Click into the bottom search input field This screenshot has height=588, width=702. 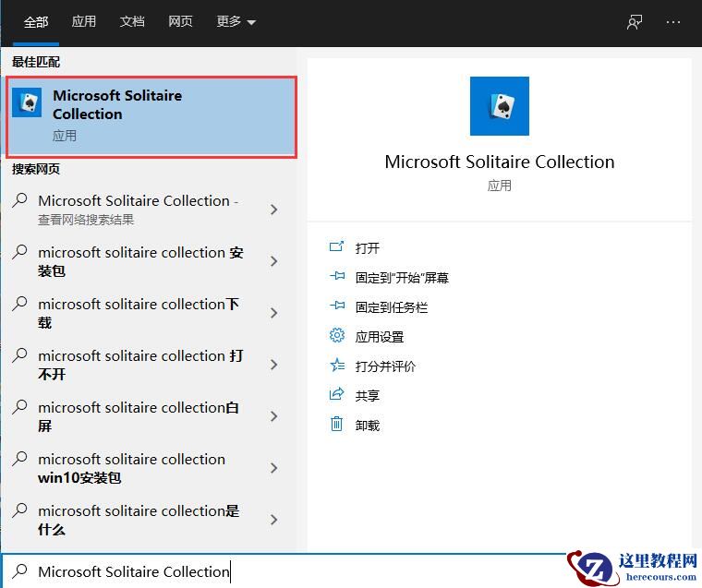click(x=286, y=571)
